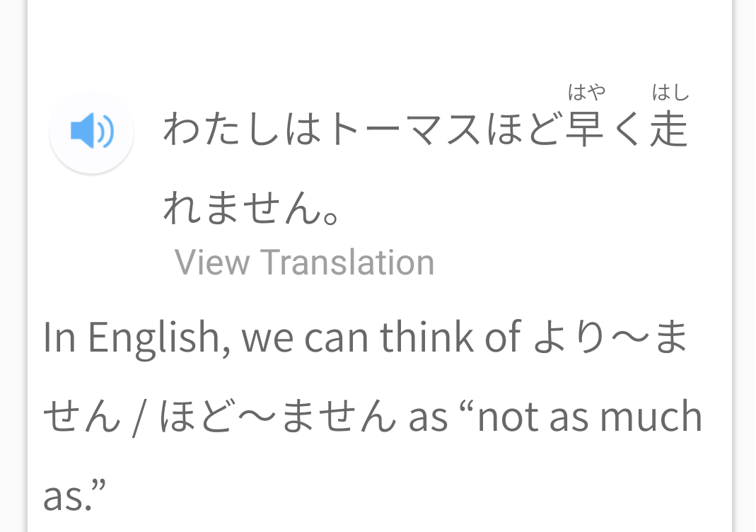Viewport: 756px width, 532px height.
Task: Select the word わたし starting the sentence
Action: coord(223,130)
